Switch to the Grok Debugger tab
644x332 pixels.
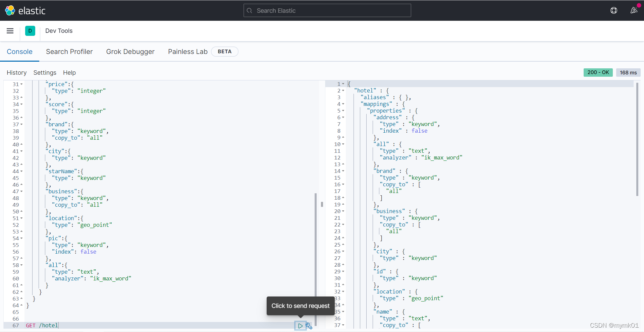tap(130, 52)
